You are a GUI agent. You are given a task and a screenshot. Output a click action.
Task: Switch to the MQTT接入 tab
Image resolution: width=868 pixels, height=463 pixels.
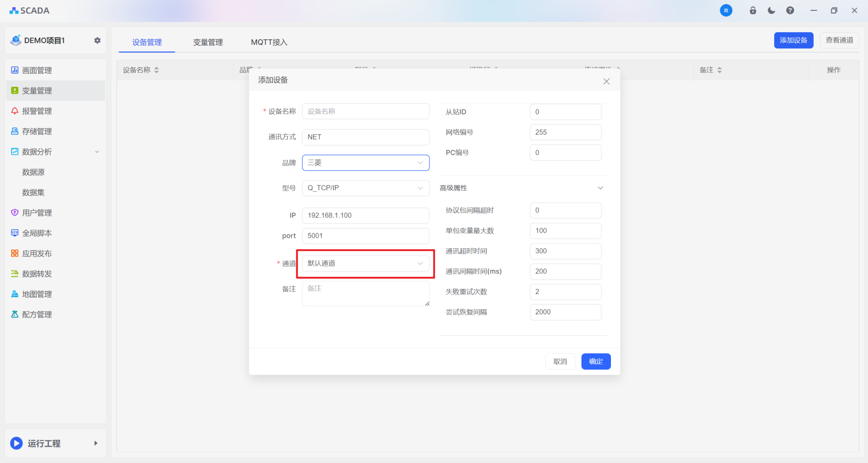point(269,43)
